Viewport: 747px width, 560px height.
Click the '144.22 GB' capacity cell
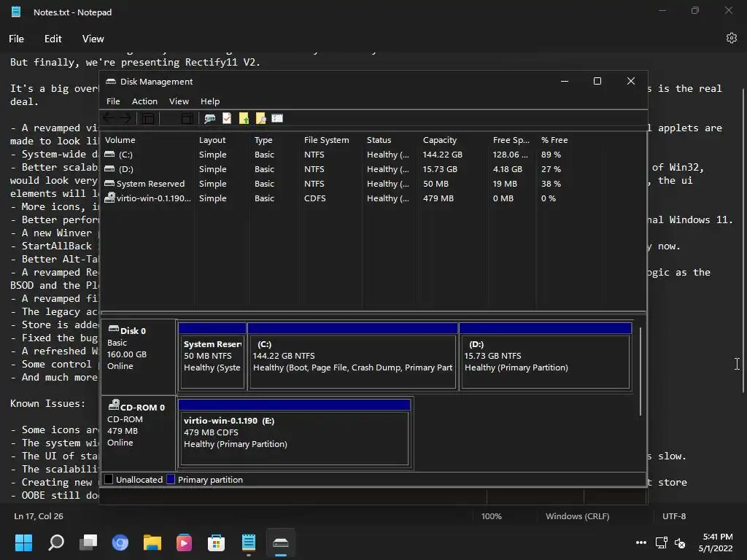[x=443, y=155]
